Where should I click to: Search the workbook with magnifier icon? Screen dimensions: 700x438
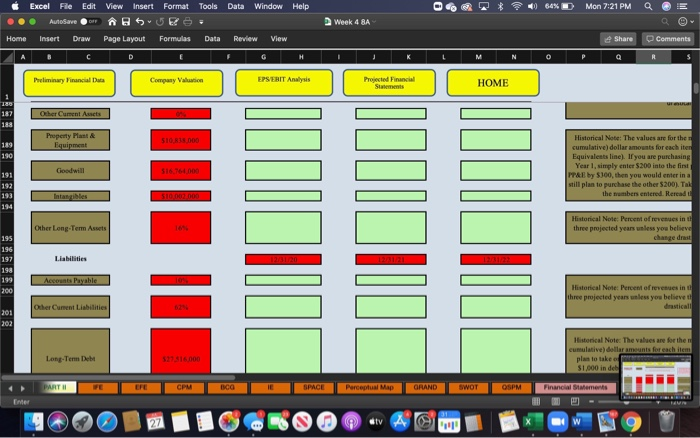point(665,21)
